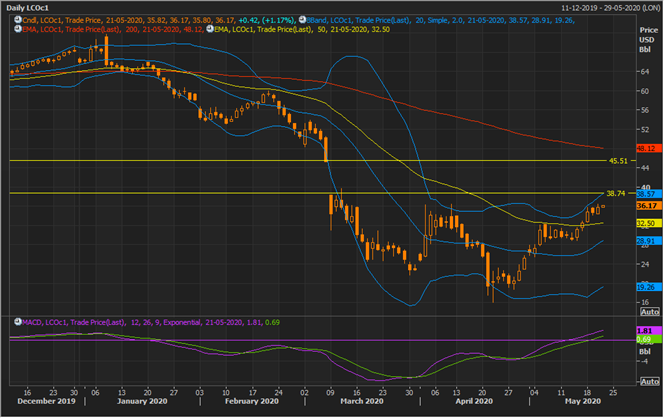Click the round icon before Cndl legend

click(18, 20)
